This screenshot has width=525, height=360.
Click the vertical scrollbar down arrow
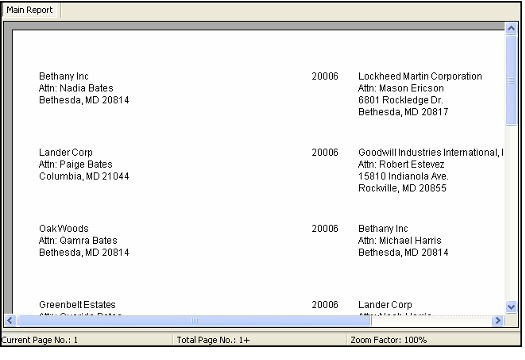511,307
